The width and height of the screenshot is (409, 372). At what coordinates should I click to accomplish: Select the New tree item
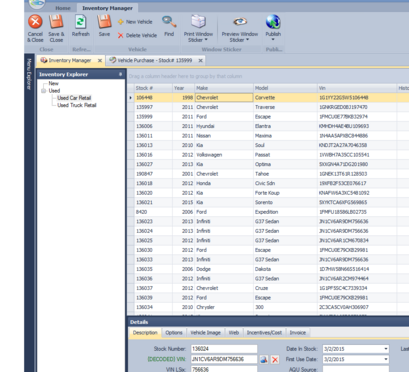(53, 83)
